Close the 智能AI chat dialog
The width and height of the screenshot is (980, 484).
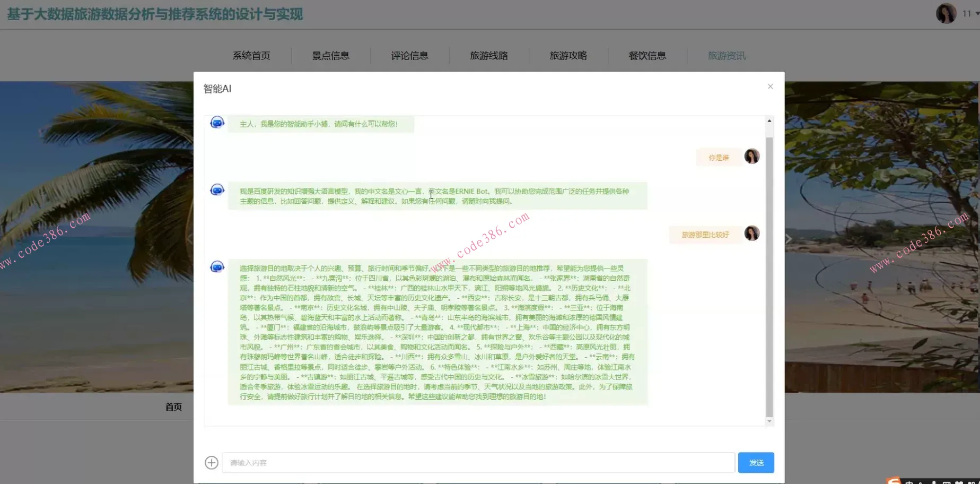[x=770, y=86]
